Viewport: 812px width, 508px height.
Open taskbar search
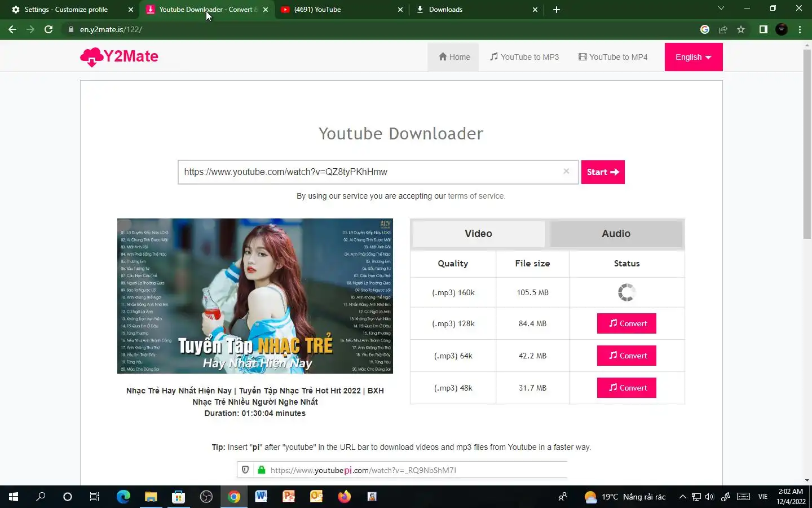(41, 497)
